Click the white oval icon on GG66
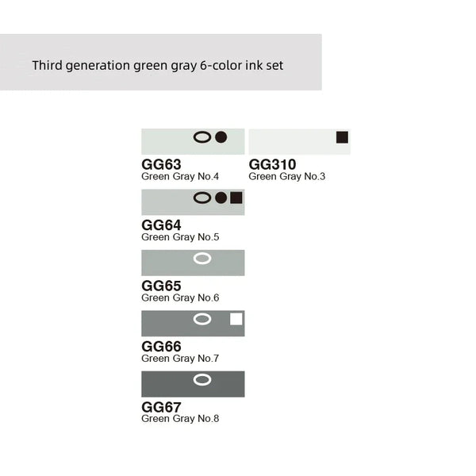 [x=202, y=319]
